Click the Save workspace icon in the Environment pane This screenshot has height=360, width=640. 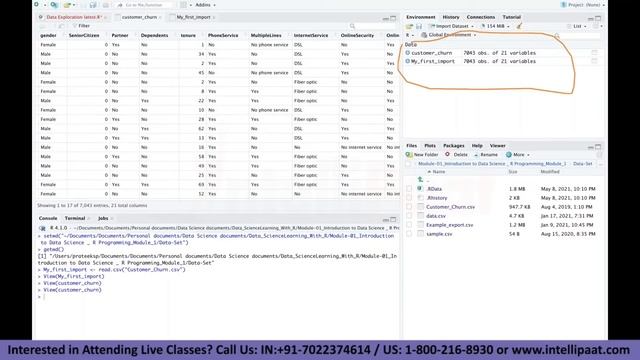419,26
